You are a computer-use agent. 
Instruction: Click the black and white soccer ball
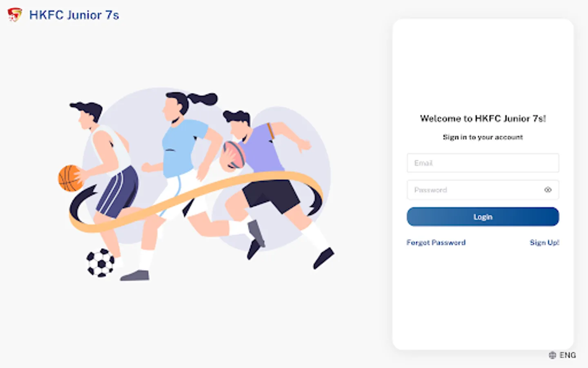[100, 263]
